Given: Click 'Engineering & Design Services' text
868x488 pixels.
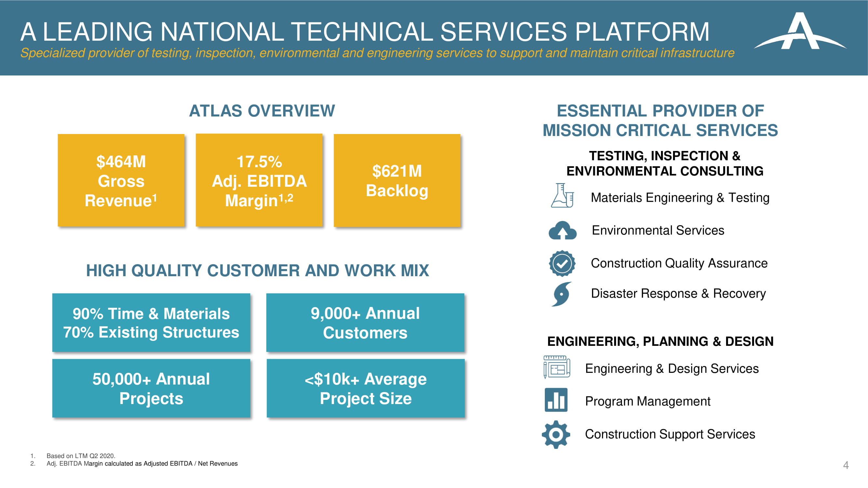Looking at the screenshot, I should (672, 369).
